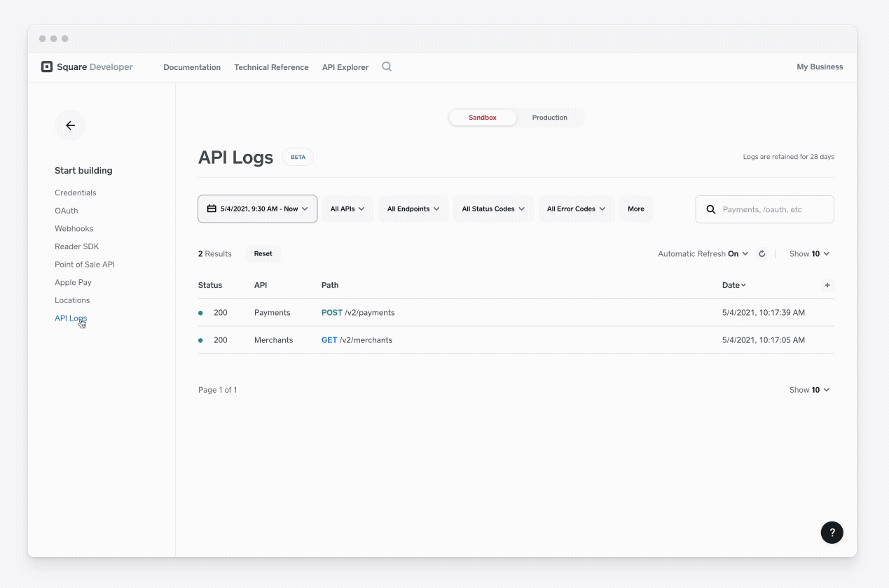Open the More filters button
Screen dimensions: 889x588
pos(636,209)
